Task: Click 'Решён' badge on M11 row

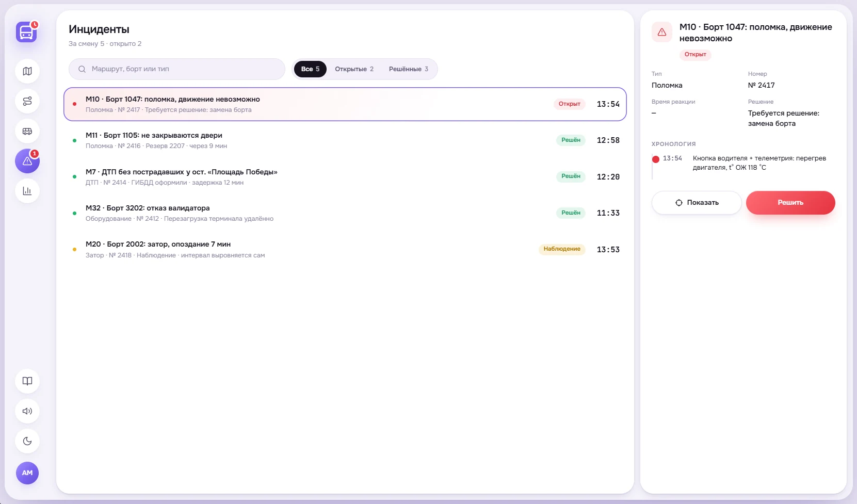Action: pyautogui.click(x=571, y=140)
